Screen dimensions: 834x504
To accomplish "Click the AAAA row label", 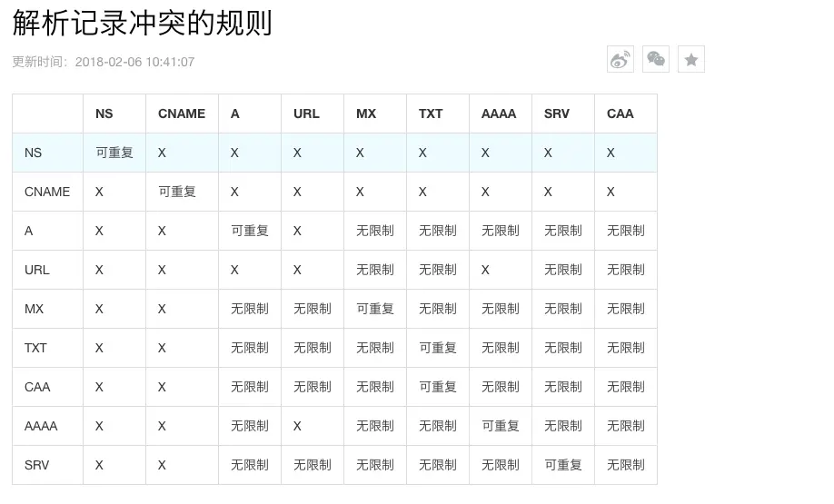I will click(x=41, y=427).
